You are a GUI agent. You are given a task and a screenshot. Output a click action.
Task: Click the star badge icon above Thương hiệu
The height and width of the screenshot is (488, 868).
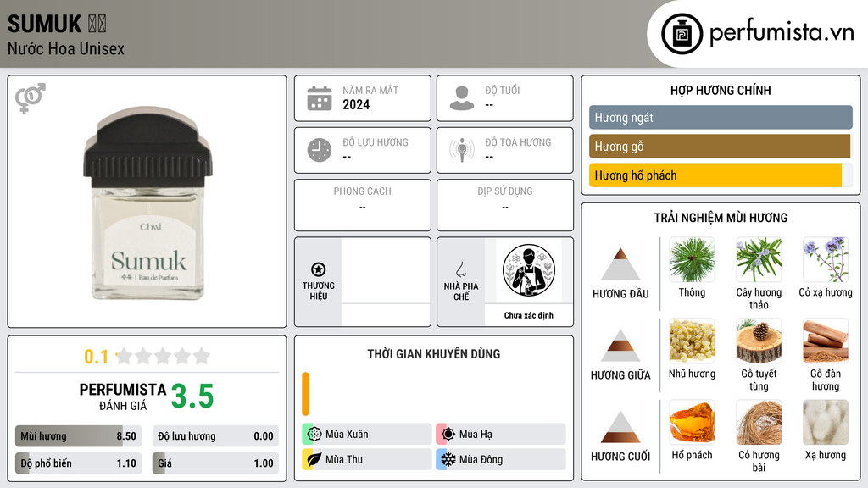[x=319, y=269]
